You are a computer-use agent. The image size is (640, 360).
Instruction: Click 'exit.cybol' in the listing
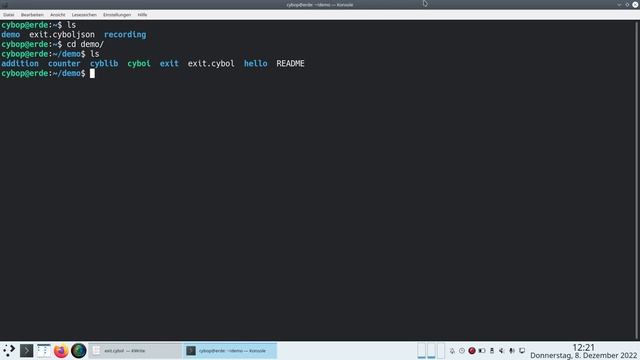211,64
